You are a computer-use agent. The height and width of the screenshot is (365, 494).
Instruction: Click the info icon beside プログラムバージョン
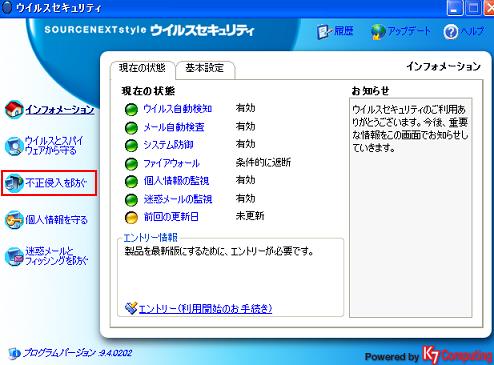coord(14,353)
